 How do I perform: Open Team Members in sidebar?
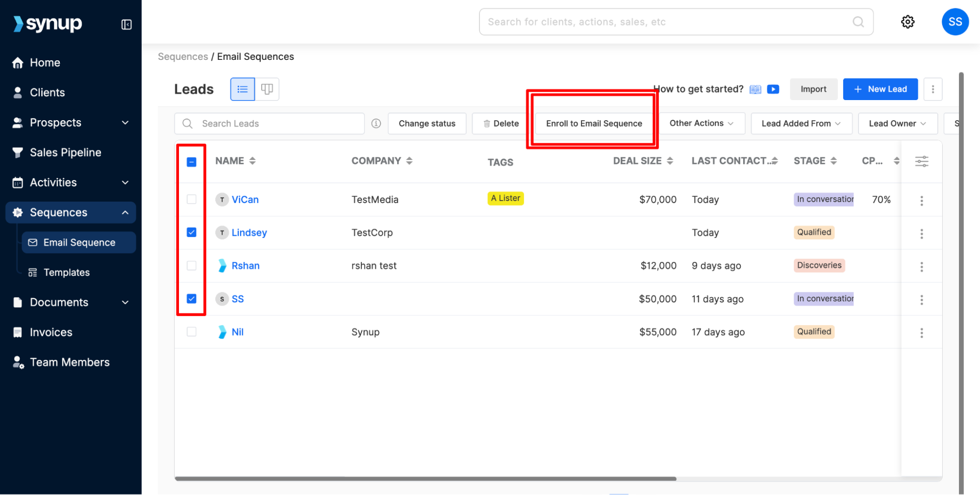[71, 362]
